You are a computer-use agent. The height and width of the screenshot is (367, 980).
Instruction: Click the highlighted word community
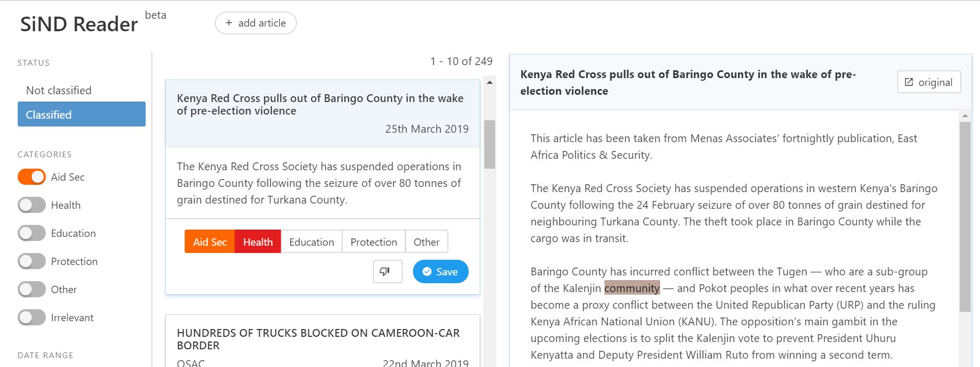pos(632,288)
